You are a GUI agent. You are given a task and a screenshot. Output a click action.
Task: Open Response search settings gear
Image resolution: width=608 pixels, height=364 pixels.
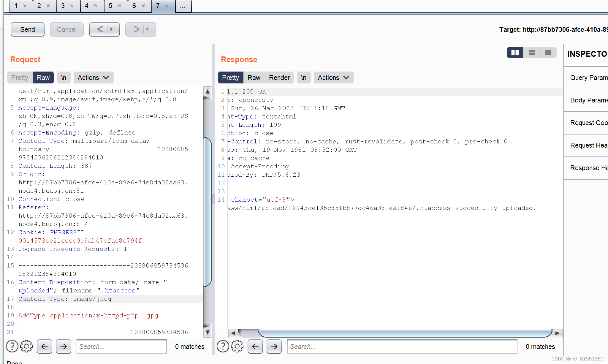(237, 346)
